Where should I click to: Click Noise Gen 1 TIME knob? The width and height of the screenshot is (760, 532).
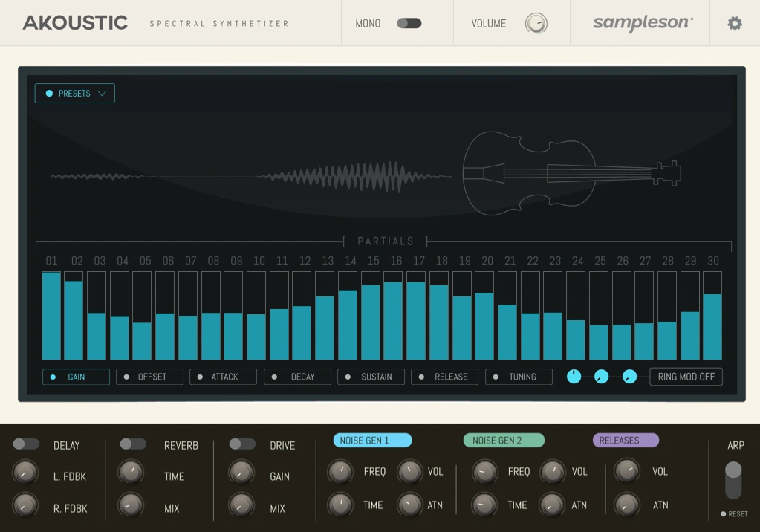(x=340, y=505)
